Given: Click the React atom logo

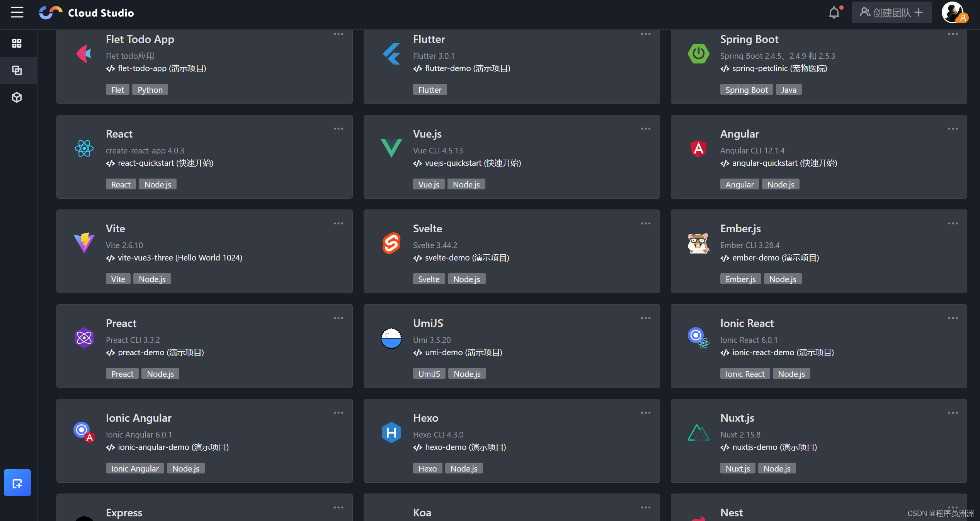Looking at the screenshot, I should click(x=84, y=148).
